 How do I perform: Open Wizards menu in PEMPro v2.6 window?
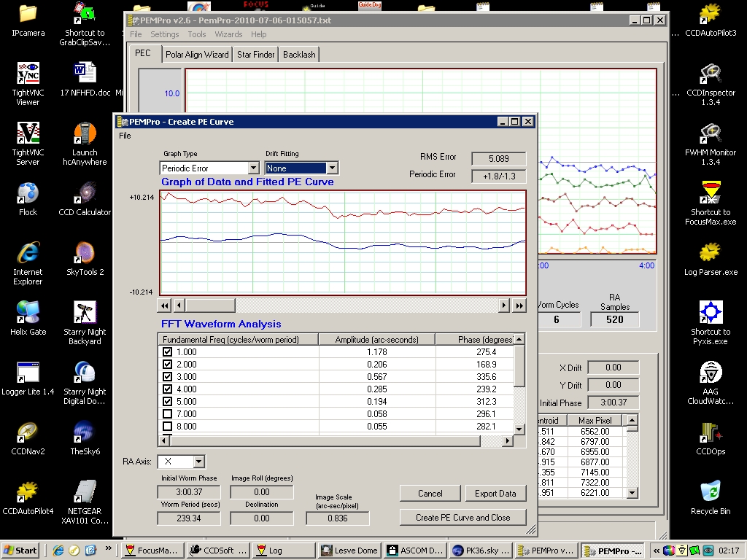click(228, 34)
